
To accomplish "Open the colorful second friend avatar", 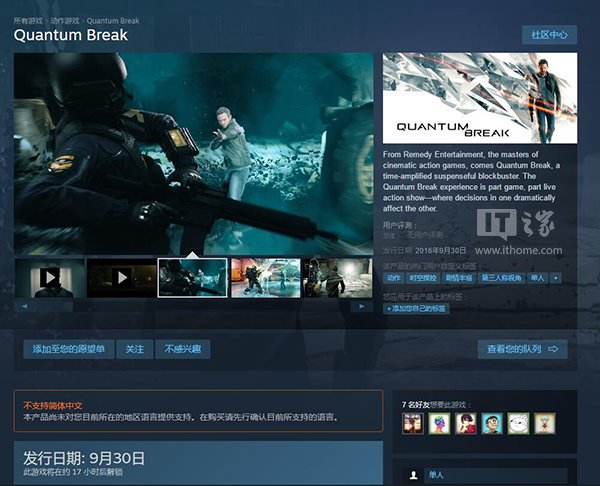I will click(439, 423).
